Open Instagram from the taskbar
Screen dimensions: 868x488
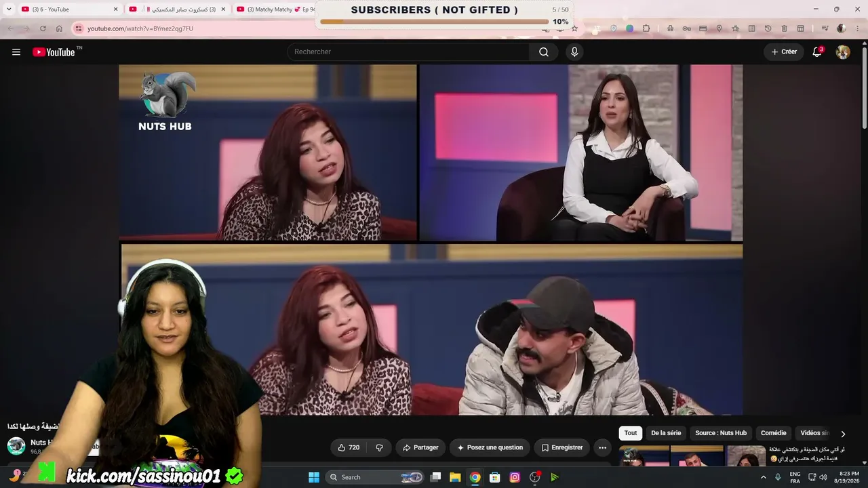point(515,477)
